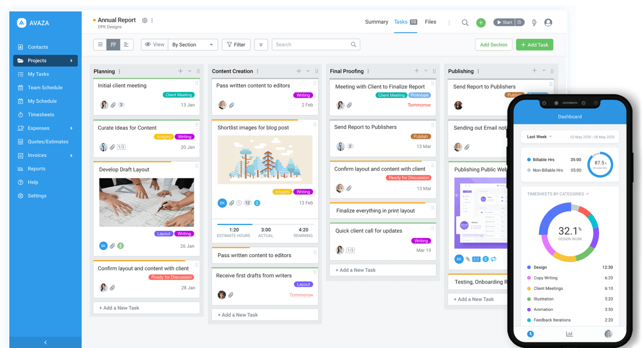
Task: Open the Timesheets section in the sidebar
Action: click(x=41, y=114)
